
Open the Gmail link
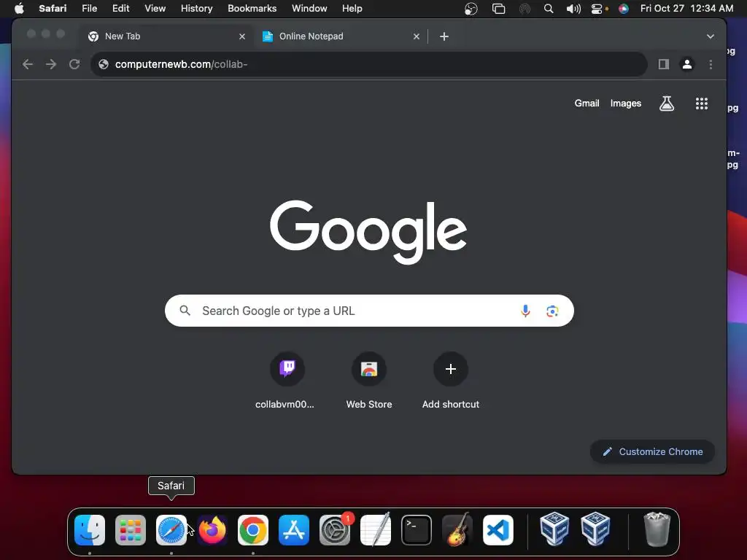pos(587,104)
